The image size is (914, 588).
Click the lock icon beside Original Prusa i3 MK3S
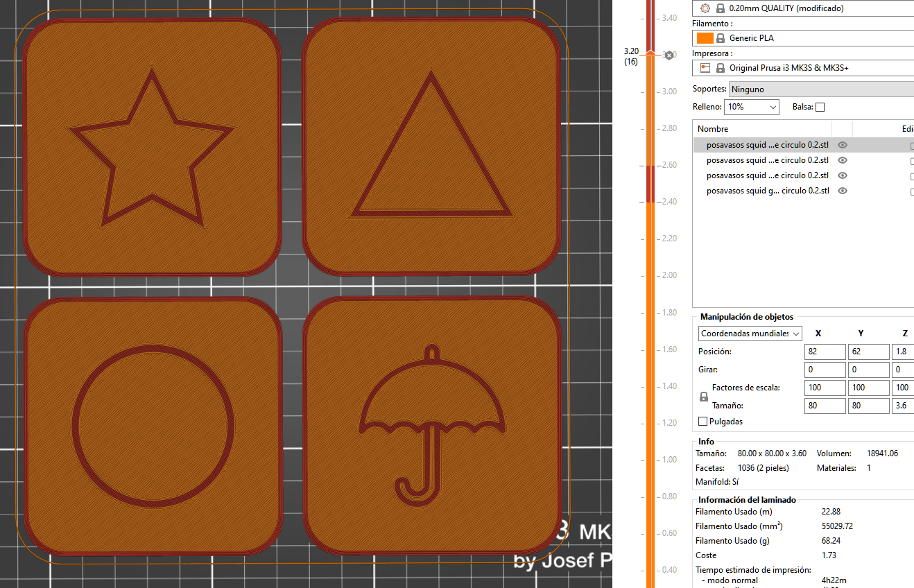pos(721,68)
